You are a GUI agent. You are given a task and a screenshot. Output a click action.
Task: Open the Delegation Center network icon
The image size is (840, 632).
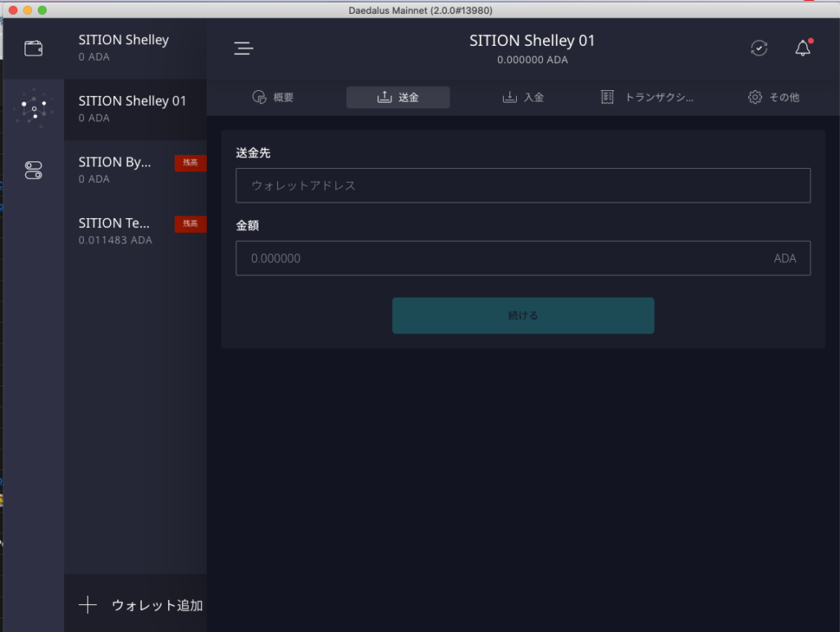tap(33, 109)
